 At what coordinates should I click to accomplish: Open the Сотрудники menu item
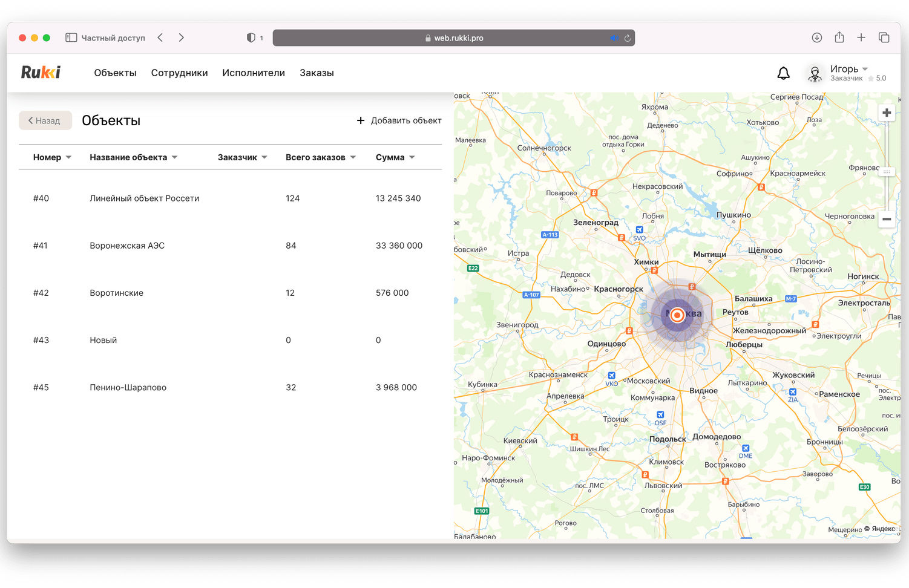pyautogui.click(x=179, y=73)
